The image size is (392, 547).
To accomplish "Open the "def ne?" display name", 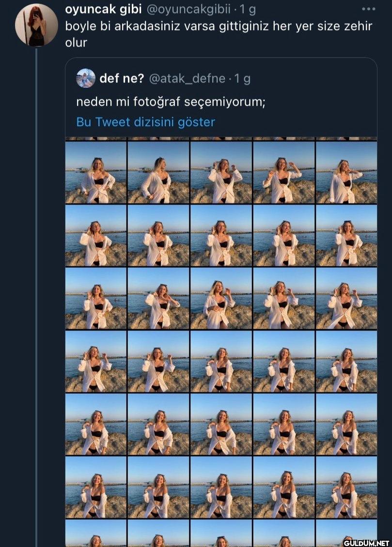I will (122, 78).
